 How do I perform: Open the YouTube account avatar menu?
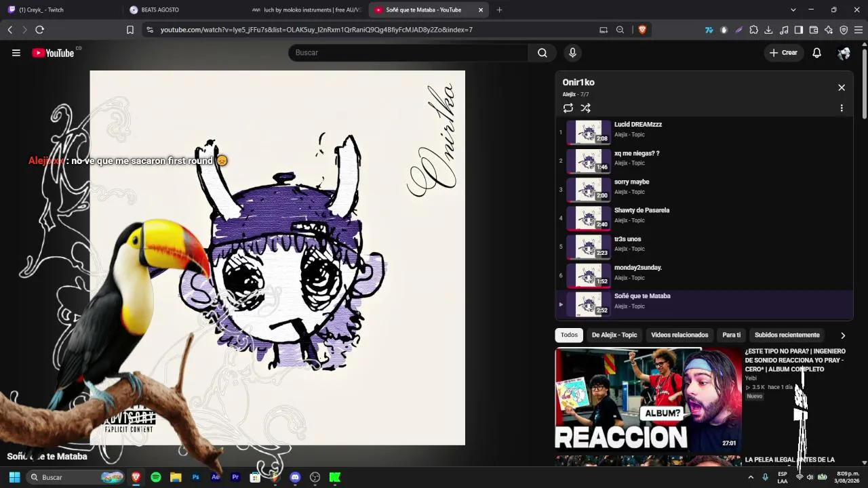point(844,53)
